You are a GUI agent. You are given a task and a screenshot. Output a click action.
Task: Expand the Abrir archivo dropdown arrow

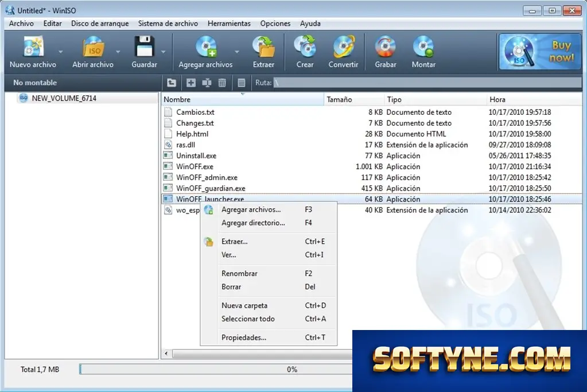(118, 52)
